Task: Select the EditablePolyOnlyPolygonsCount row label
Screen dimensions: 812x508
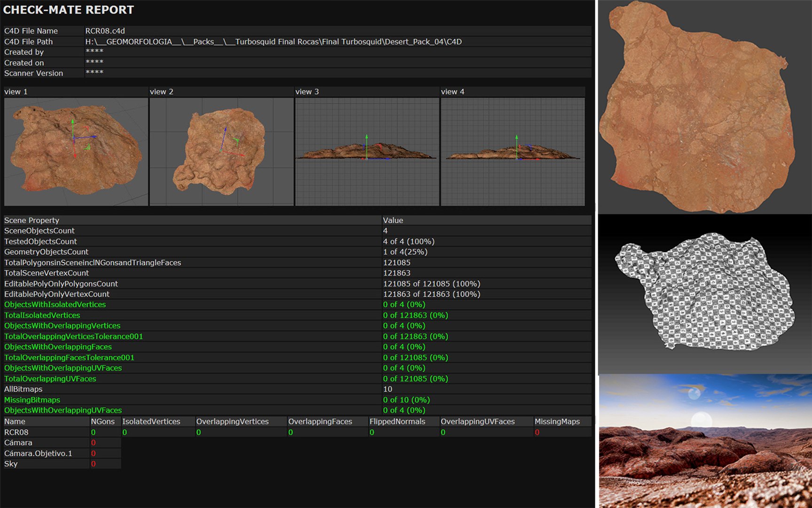Action: click(61, 284)
